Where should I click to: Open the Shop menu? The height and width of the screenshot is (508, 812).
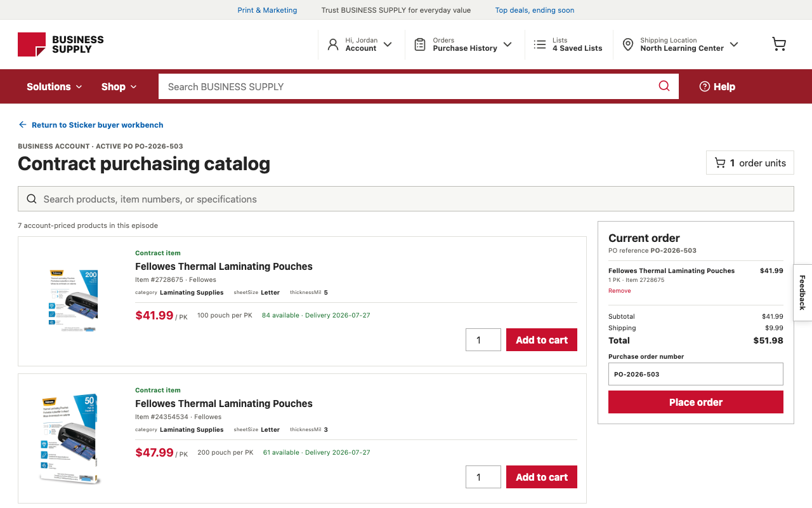[x=119, y=86]
